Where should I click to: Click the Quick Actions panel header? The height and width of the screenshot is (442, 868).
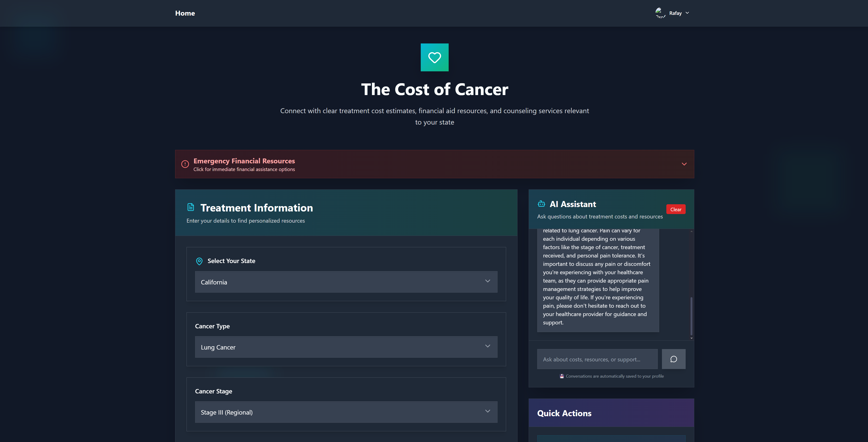click(x=564, y=413)
